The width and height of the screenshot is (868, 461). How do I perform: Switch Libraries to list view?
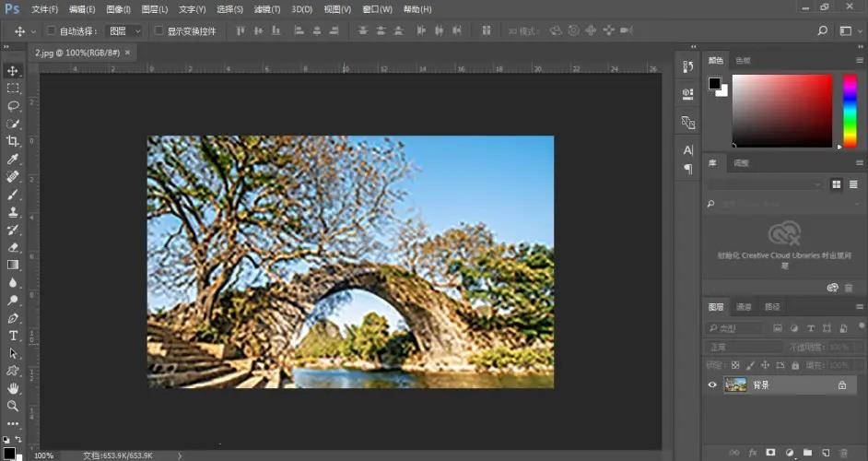(853, 184)
